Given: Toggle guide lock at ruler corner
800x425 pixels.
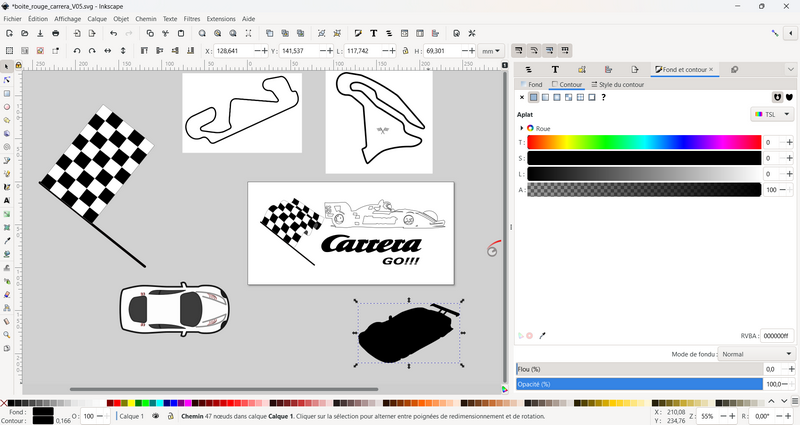Looking at the screenshot, I should tap(18, 65).
